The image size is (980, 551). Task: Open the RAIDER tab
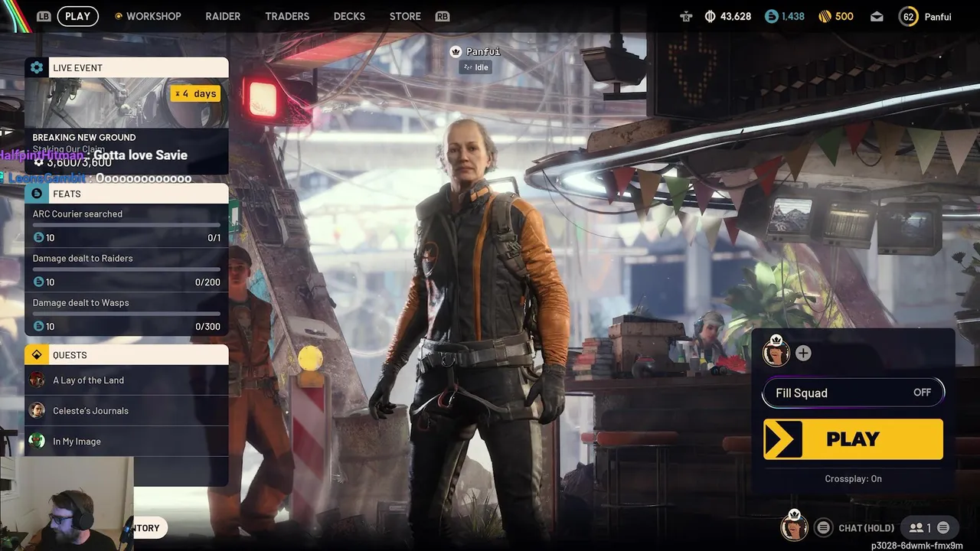coord(223,16)
